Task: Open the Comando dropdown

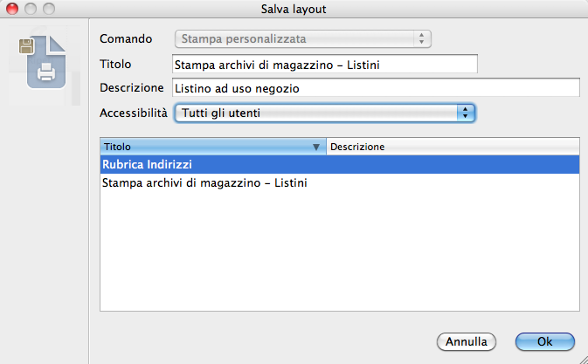Action: click(x=302, y=38)
